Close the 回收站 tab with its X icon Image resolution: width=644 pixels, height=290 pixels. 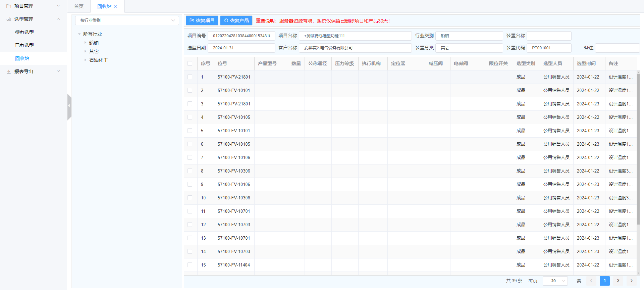pos(116,6)
